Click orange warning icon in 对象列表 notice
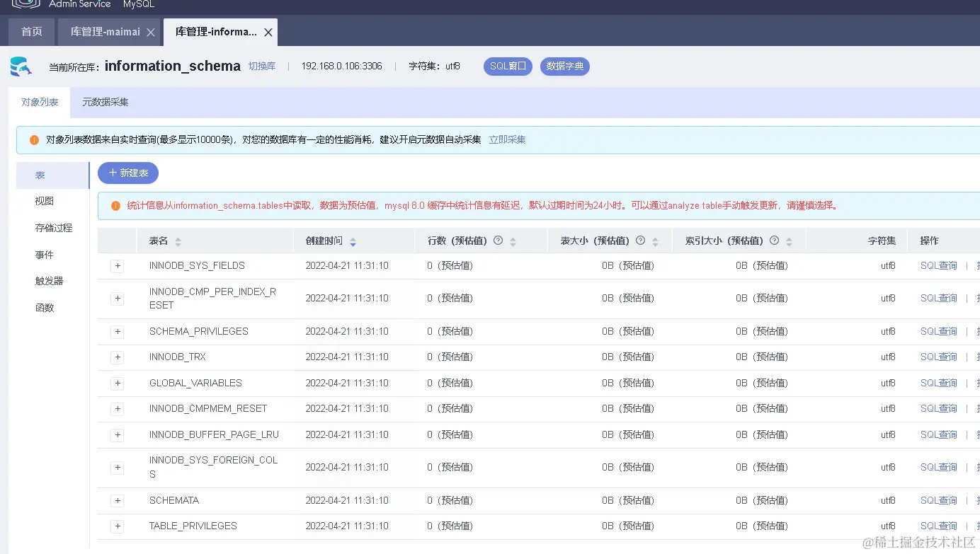980x554 pixels. tap(35, 140)
